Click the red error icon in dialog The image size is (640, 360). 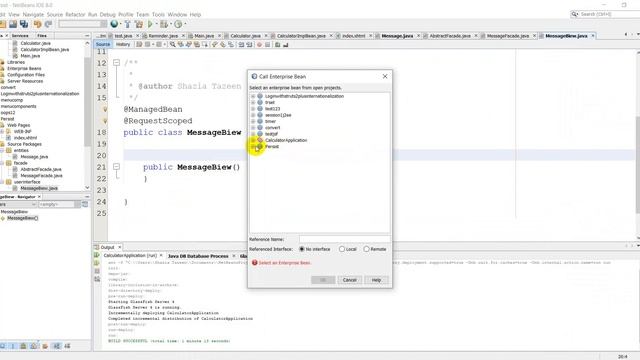pyautogui.click(x=254, y=263)
